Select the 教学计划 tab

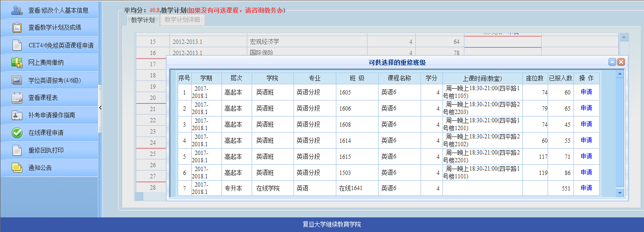click(x=143, y=20)
